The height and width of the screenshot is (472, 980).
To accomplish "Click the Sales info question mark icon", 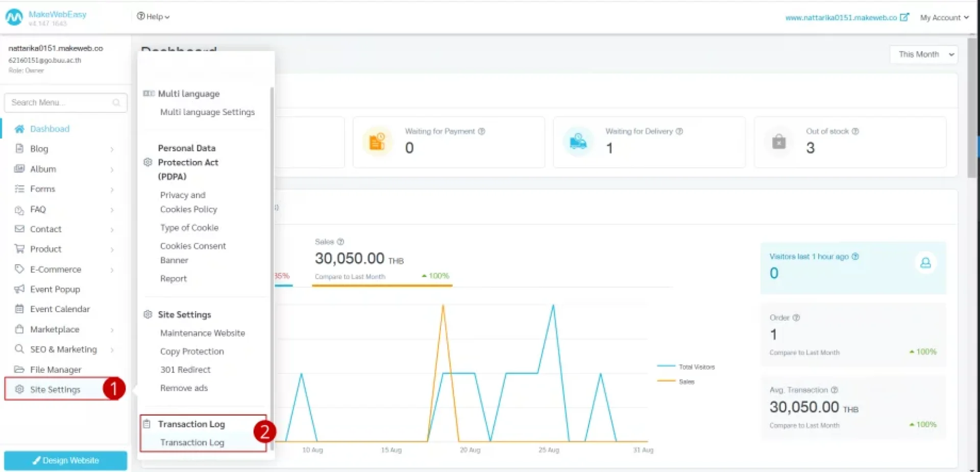I will [x=340, y=242].
